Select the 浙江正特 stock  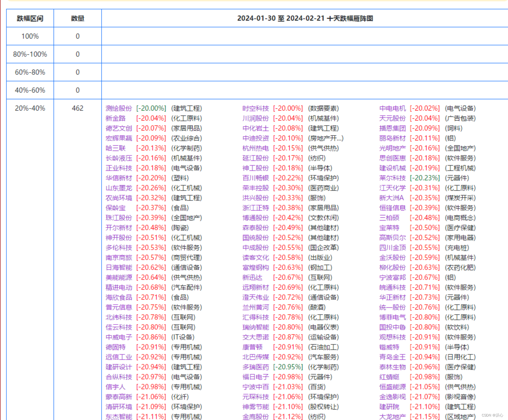[256, 208]
